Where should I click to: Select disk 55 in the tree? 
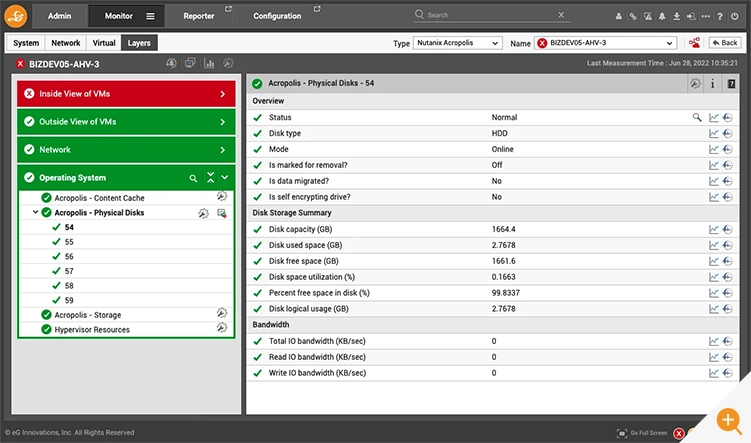69,242
